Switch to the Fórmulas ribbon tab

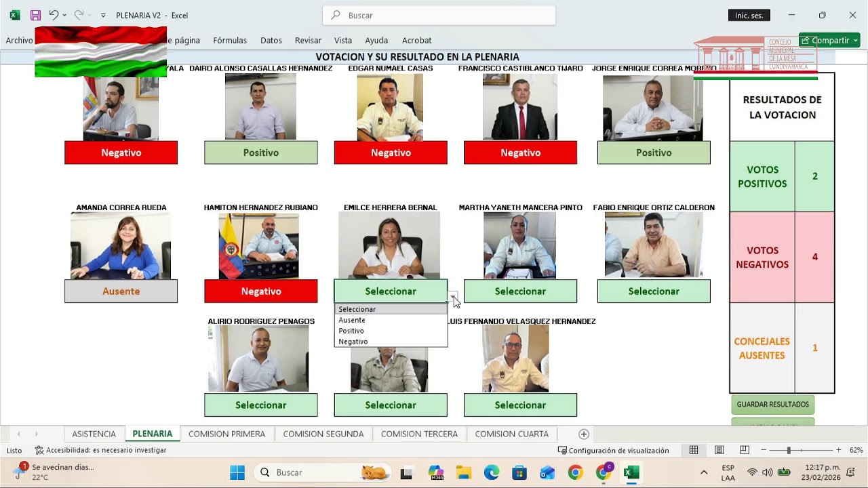click(x=230, y=41)
